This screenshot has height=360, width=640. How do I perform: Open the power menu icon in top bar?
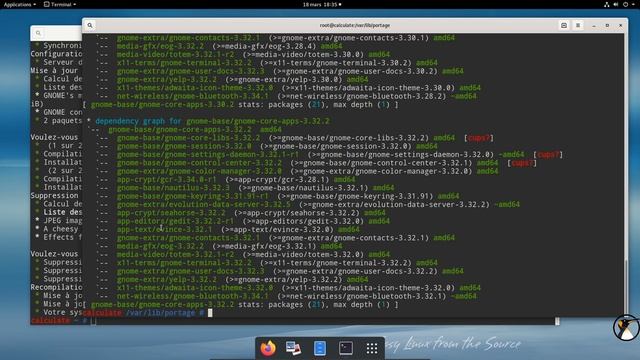[625, 4]
